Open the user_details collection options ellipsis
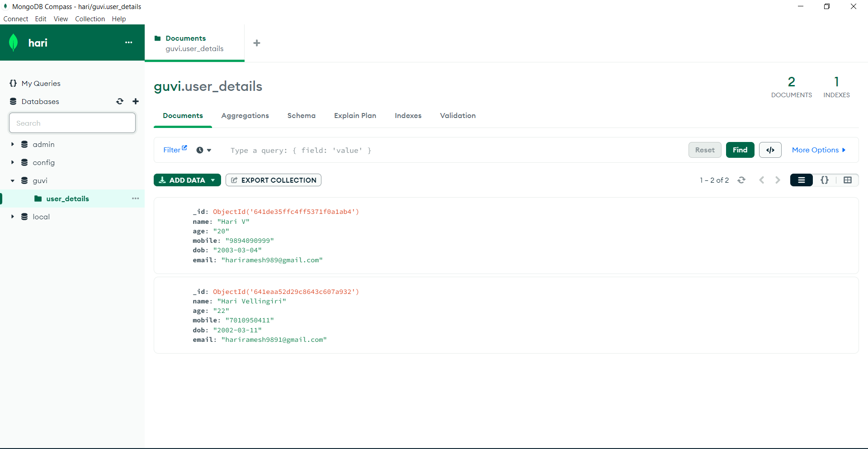This screenshot has height=449, width=868. (x=135, y=199)
